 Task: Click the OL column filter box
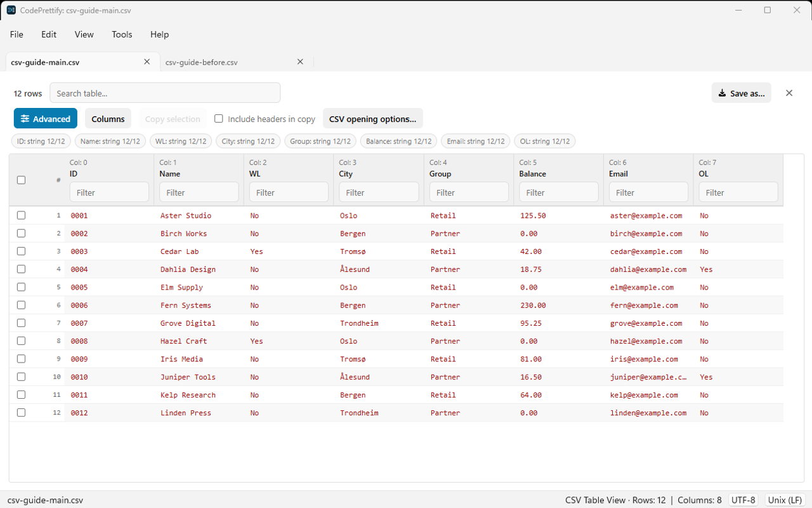pyautogui.click(x=738, y=192)
